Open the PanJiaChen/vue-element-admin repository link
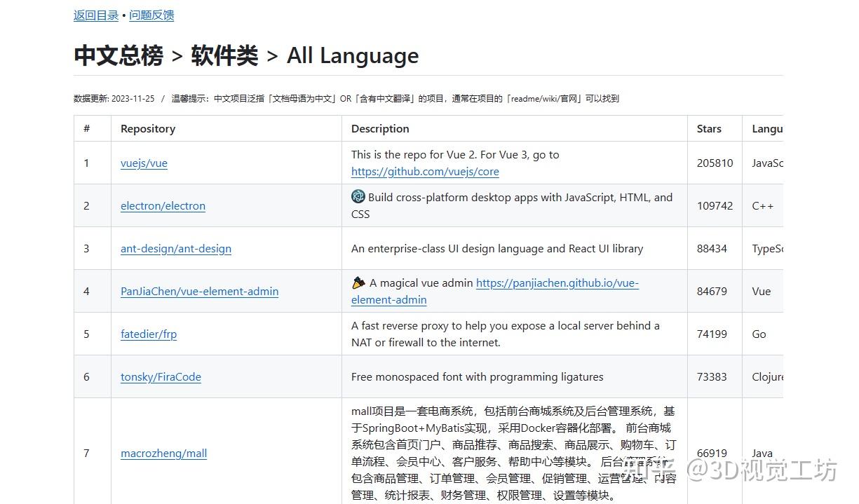 point(199,292)
